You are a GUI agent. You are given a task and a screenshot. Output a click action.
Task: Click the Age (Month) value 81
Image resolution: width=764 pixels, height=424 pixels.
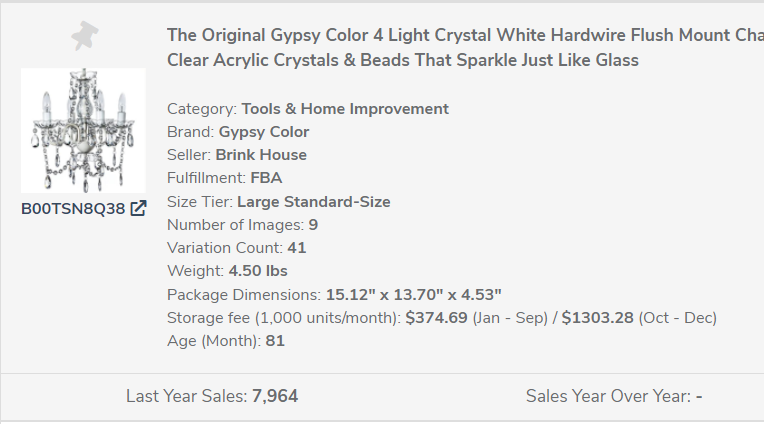275,341
